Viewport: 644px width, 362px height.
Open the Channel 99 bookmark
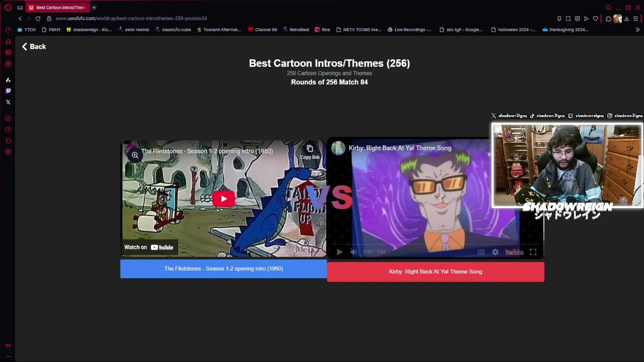(x=262, y=30)
